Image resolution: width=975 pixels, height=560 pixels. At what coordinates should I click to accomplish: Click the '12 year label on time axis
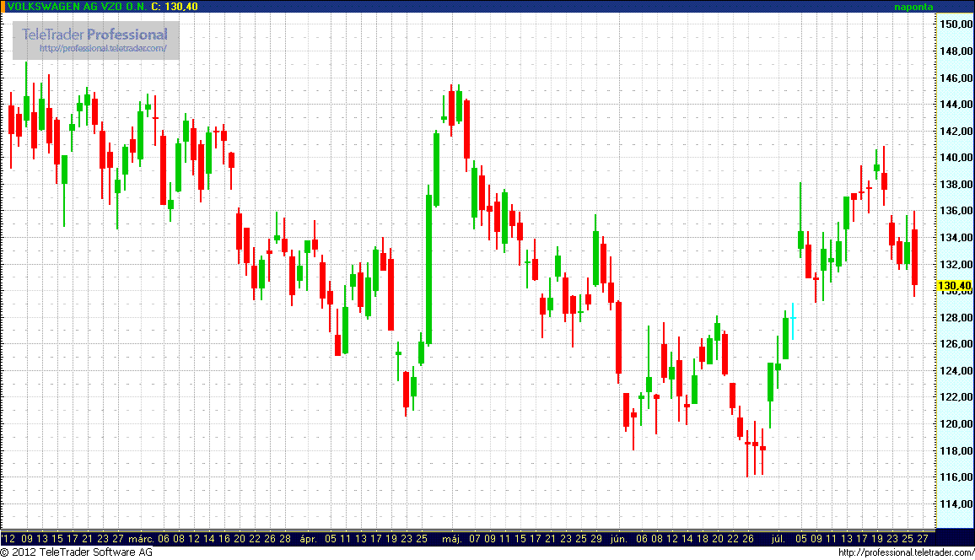(x=9, y=538)
